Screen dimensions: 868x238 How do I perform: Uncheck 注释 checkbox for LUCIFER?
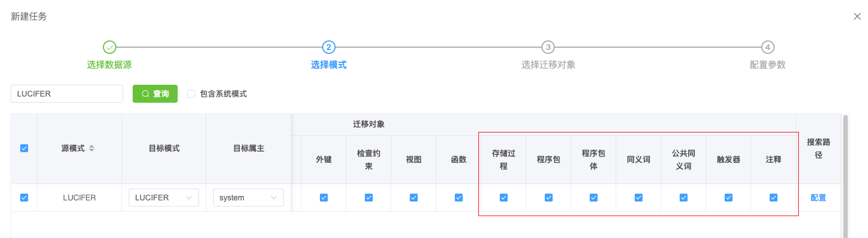point(774,198)
